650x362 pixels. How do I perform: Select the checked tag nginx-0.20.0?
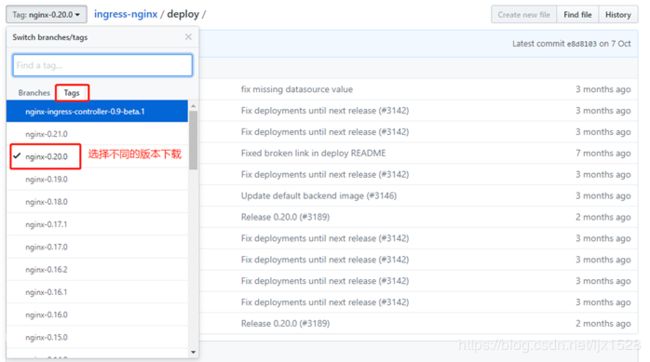[x=97, y=156]
